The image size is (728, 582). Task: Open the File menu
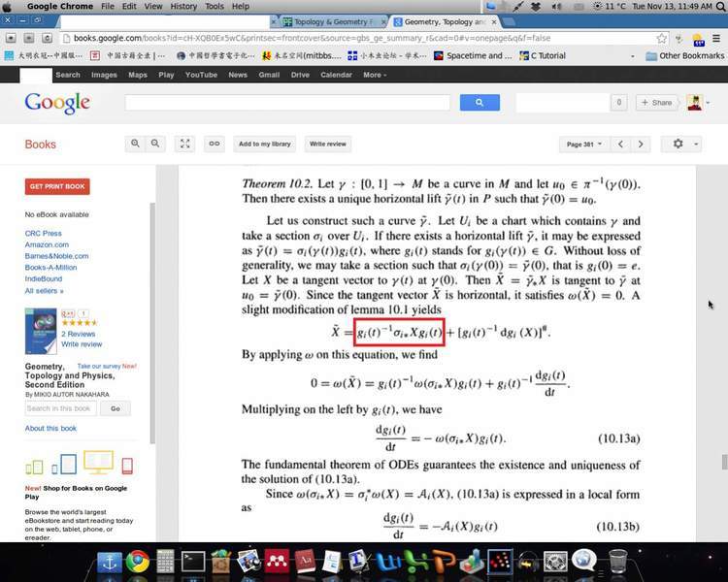(x=108, y=6)
